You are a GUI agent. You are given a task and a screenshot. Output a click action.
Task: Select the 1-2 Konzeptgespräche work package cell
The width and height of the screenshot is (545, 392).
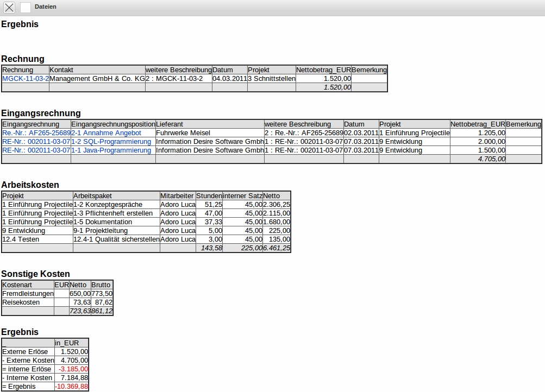tap(108, 205)
